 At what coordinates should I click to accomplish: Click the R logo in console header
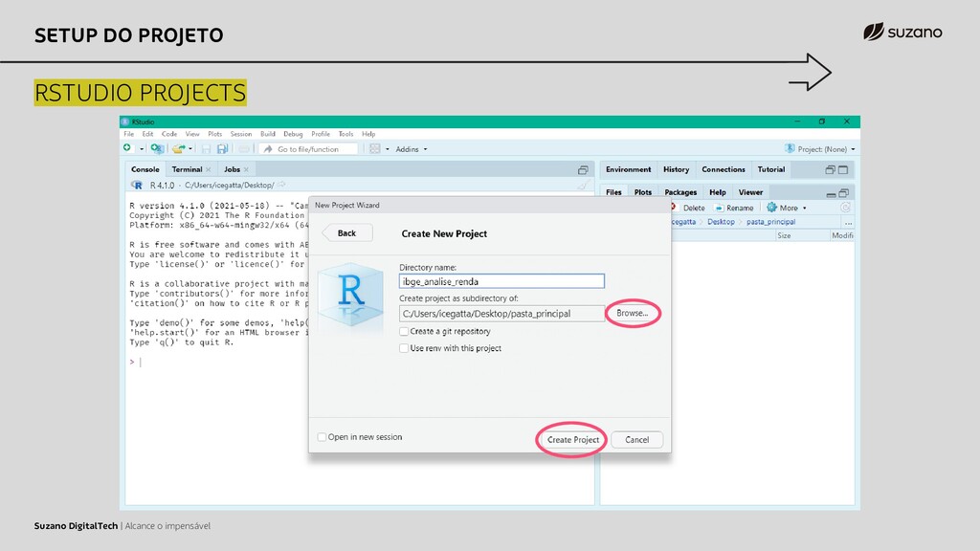click(137, 185)
